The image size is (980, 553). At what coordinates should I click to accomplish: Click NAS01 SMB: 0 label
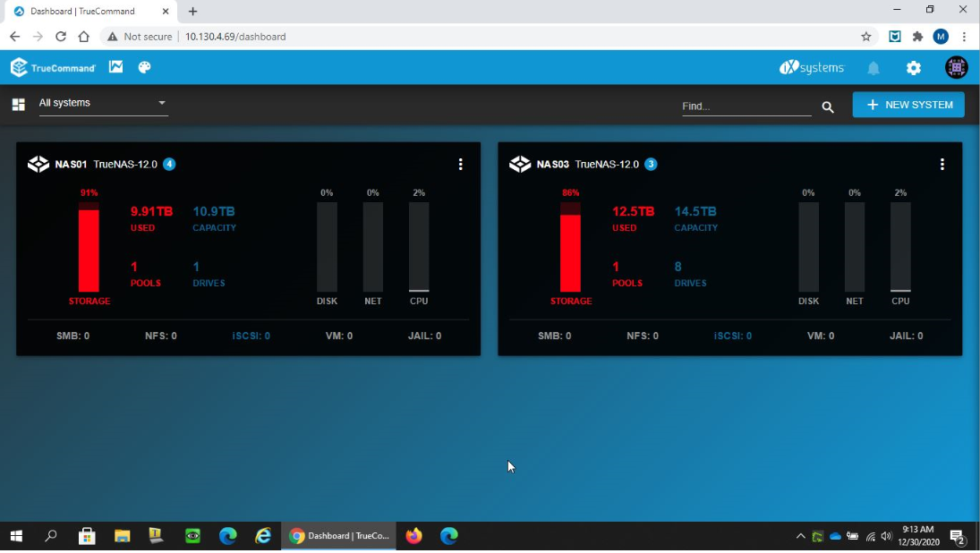point(73,336)
